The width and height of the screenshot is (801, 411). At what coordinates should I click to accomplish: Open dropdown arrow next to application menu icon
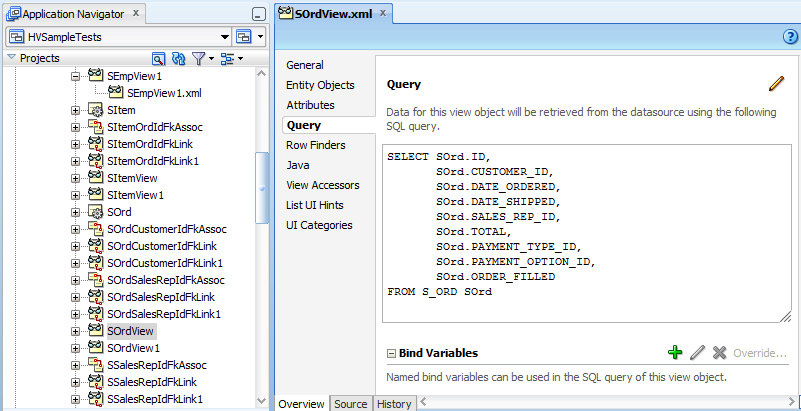pos(260,37)
